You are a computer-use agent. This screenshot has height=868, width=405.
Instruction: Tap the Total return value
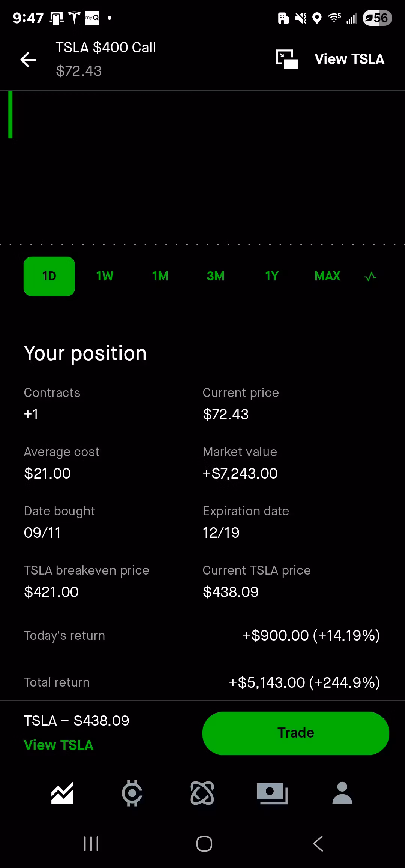[304, 682]
